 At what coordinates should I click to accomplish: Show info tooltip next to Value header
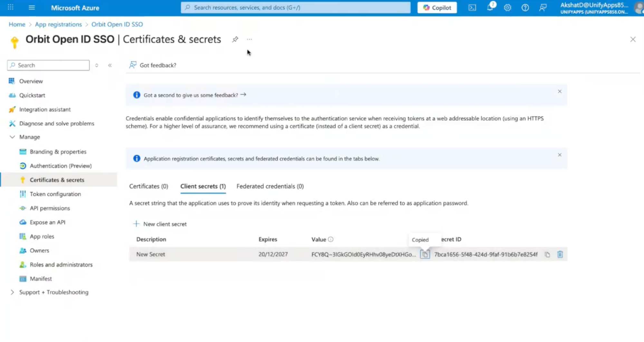tap(331, 239)
